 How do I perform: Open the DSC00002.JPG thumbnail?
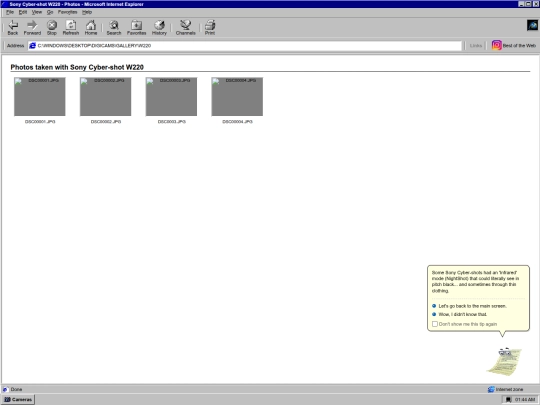tap(105, 97)
